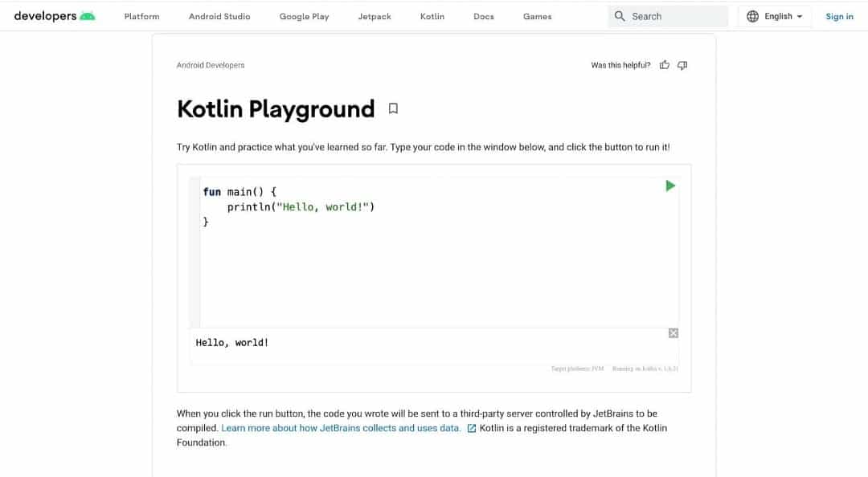This screenshot has height=477, width=868.
Task: Click the globe language icon
Action: (753, 15)
